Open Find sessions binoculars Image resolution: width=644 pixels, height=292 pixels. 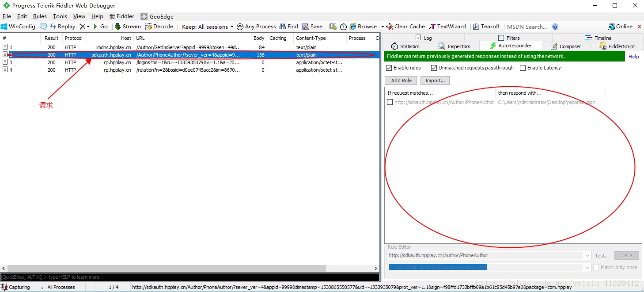pos(289,27)
